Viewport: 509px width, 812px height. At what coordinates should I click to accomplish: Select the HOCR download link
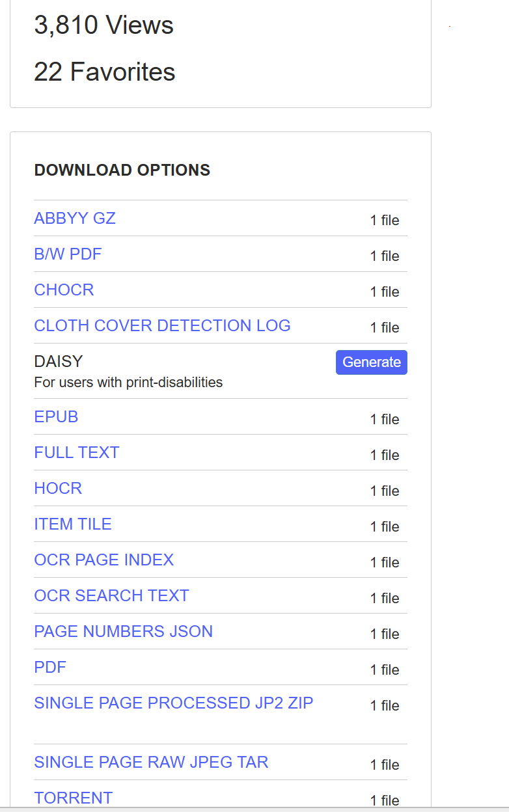click(58, 489)
